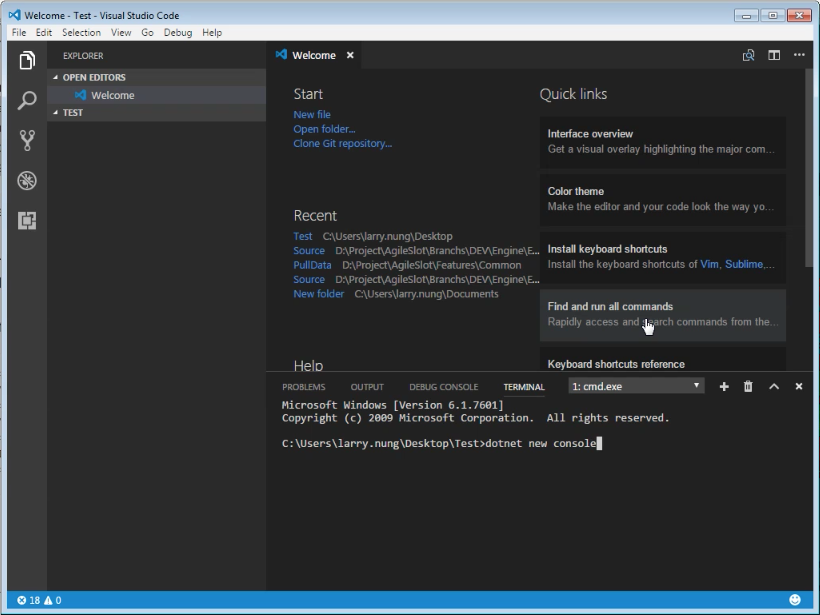This screenshot has width=820, height=615.
Task: Open the cmd.exe terminal selector dropdown
Action: pos(636,386)
